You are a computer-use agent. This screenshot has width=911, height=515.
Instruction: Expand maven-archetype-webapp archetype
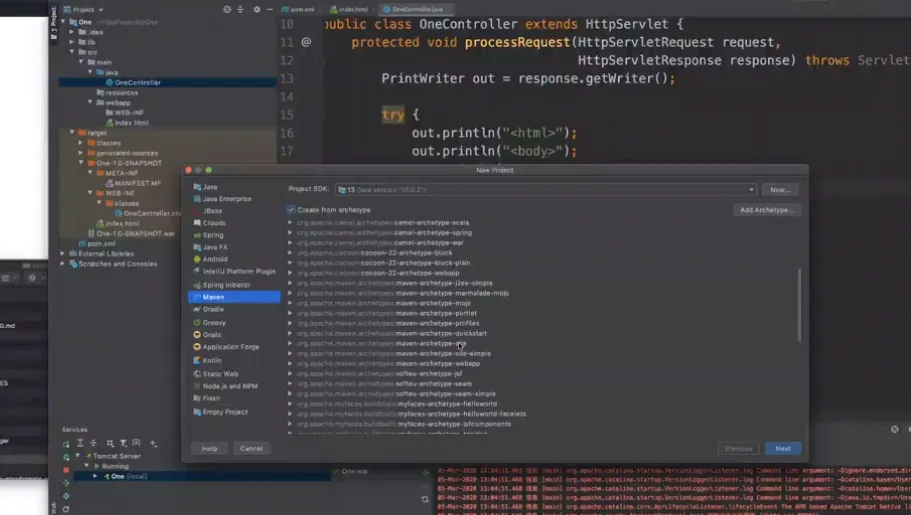click(290, 363)
